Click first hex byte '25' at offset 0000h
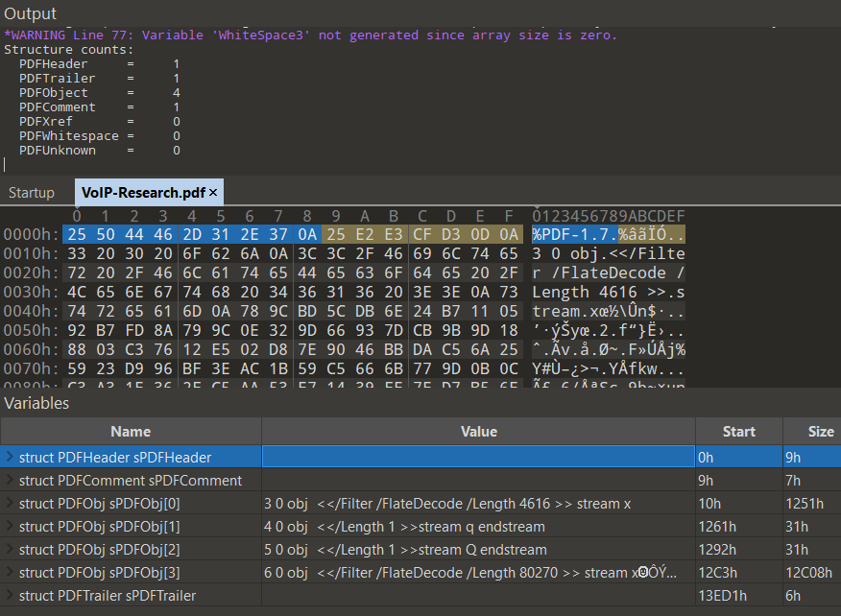The image size is (841, 616). pyautogui.click(x=77, y=234)
